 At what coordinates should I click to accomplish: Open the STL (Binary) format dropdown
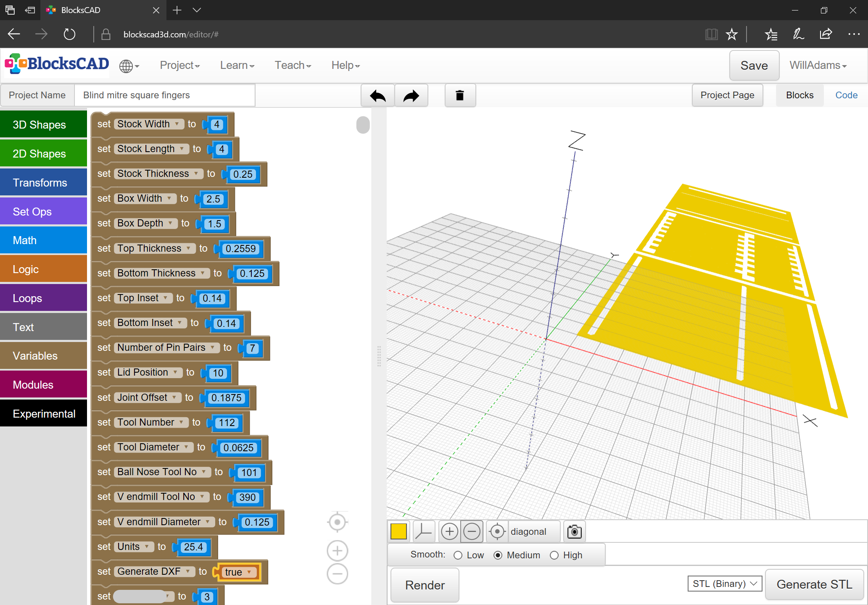pyautogui.click(x=725, y=584)
